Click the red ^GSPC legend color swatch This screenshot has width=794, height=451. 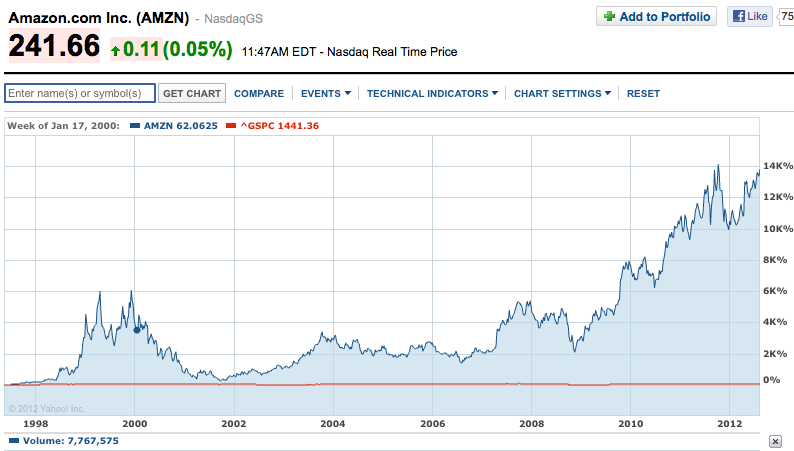[x=231, y=126]
